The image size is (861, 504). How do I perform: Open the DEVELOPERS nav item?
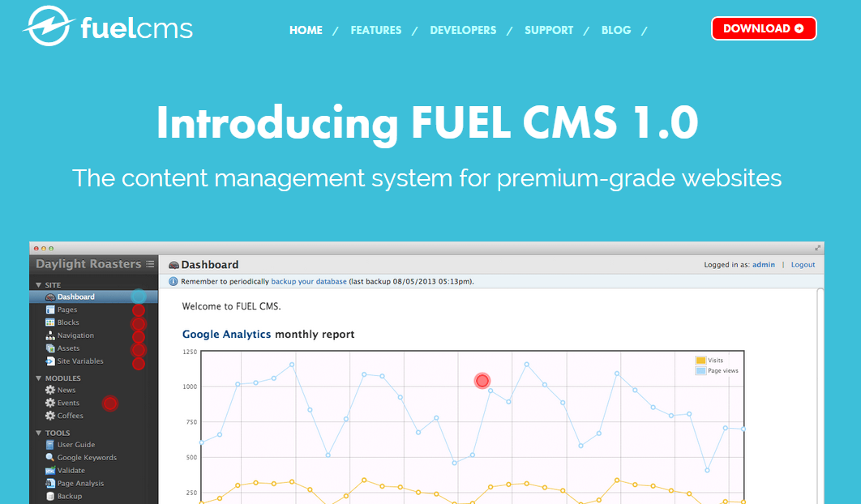[x=463, y=30]
